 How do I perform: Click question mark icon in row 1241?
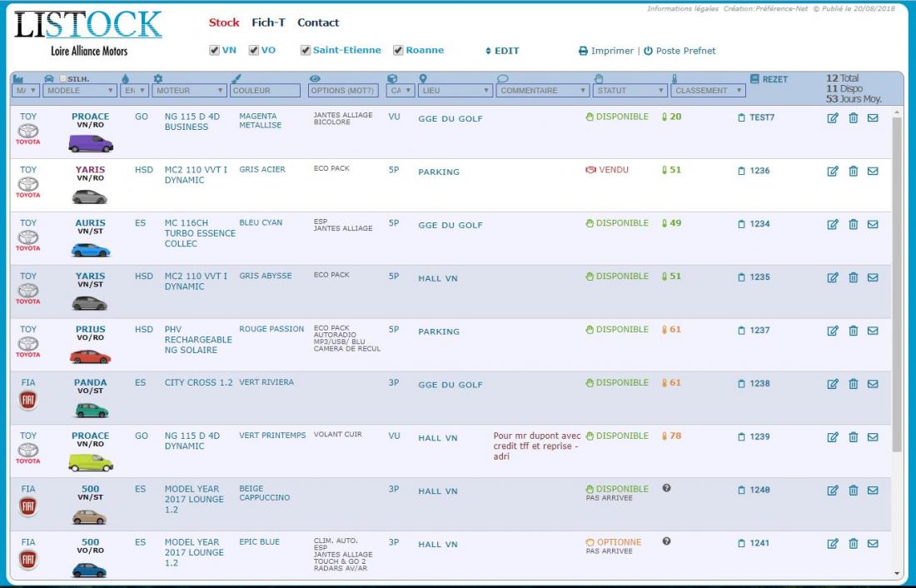click(666, 541)
